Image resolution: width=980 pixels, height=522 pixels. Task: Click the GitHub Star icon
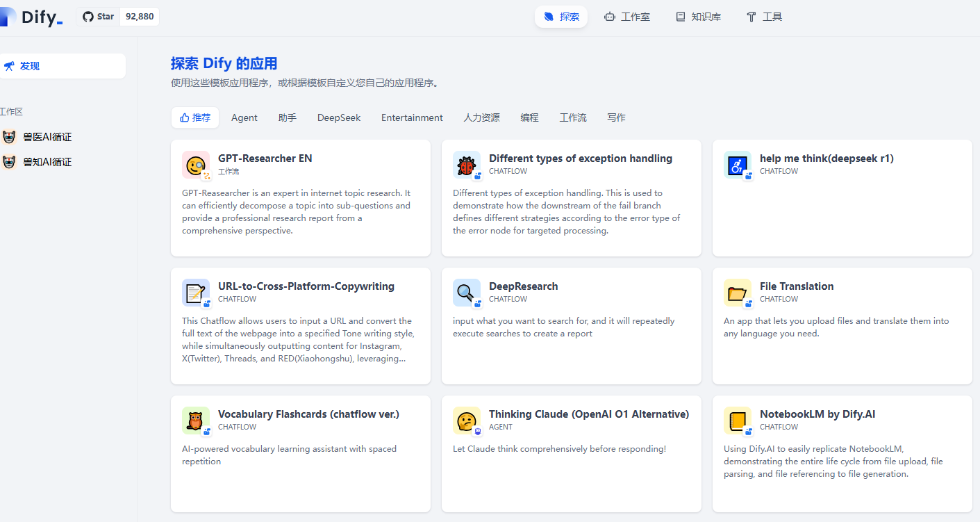[88, 17]
